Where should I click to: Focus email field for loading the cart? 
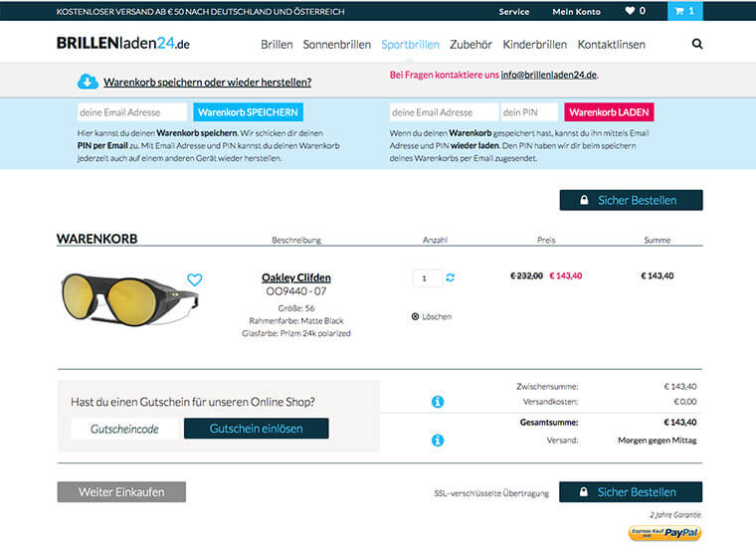click(444, 112)
